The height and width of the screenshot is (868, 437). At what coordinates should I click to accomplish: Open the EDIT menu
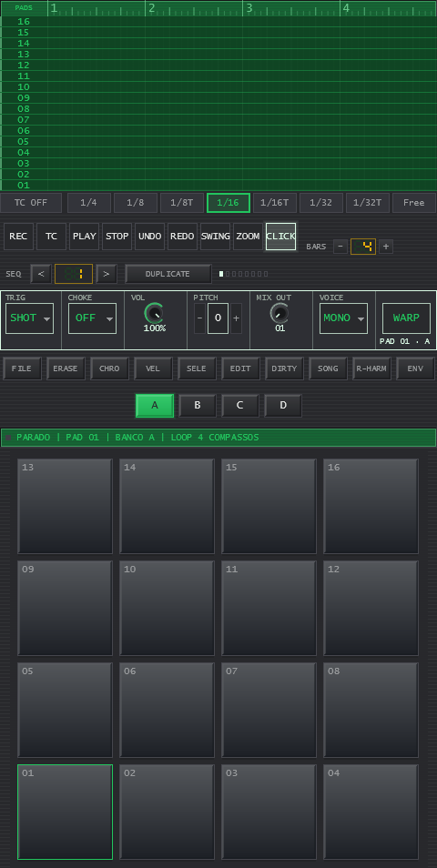point(240,368)
